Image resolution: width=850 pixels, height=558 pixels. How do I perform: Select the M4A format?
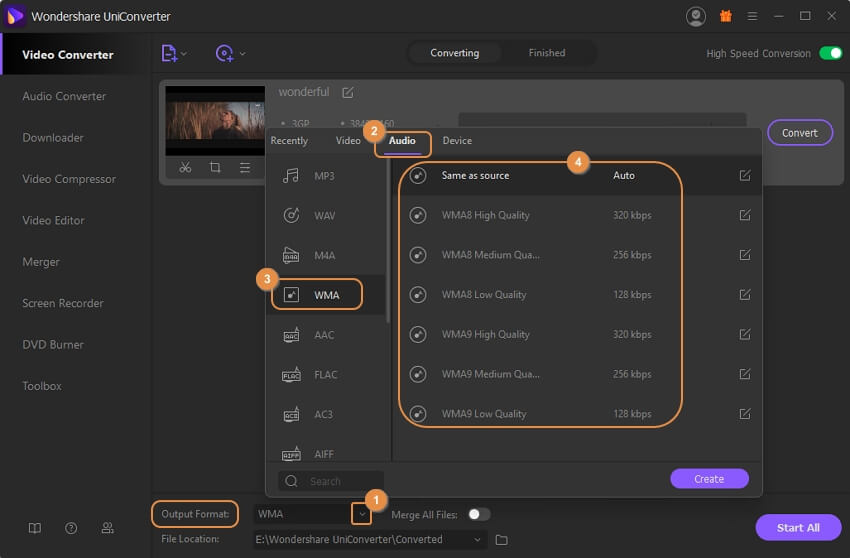[x=326, y=255]
